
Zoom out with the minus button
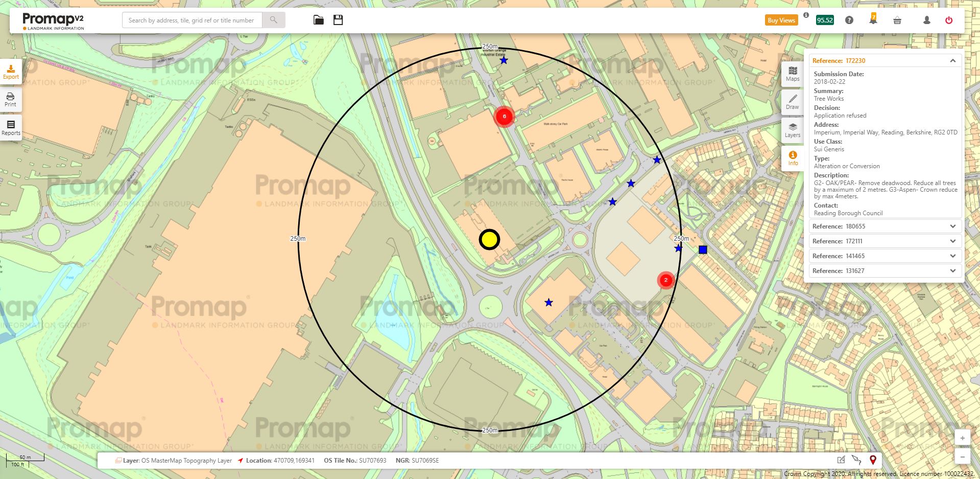click(x=962, y=456)
